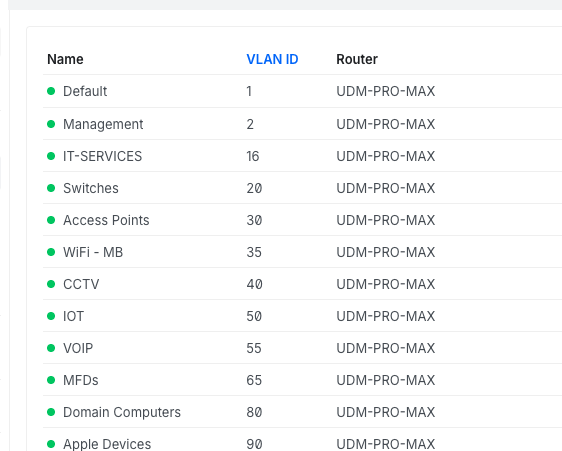Sort table by VLAN ID column header
562x451 pixels.
coord(272,59)
